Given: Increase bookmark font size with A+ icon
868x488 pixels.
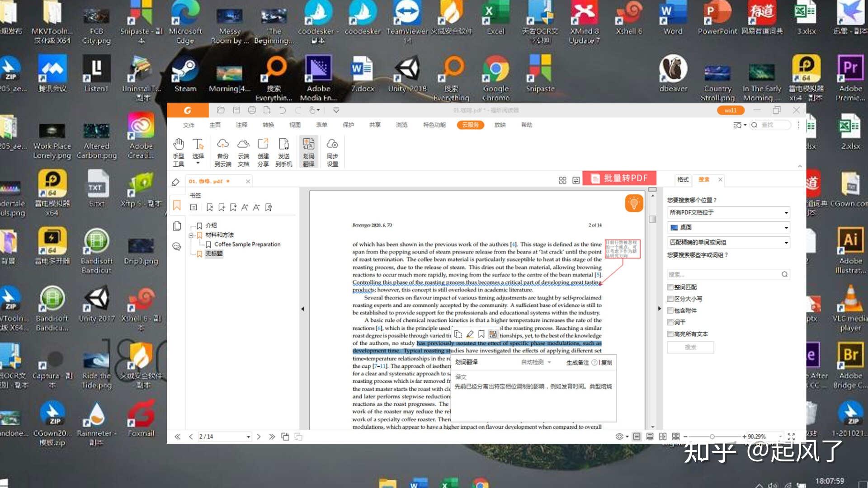Looking at the screenshot, I should tap(245, 207).
